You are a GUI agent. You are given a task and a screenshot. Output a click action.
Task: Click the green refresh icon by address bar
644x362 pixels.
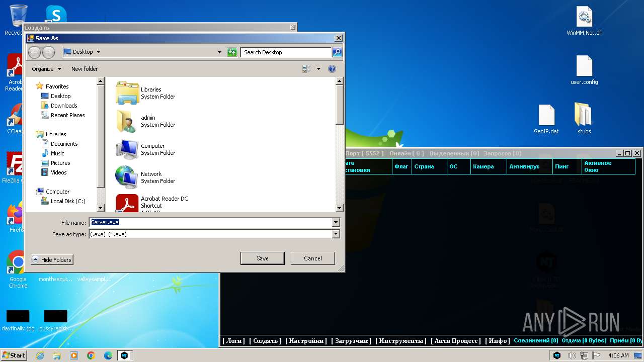pos(232,52)
